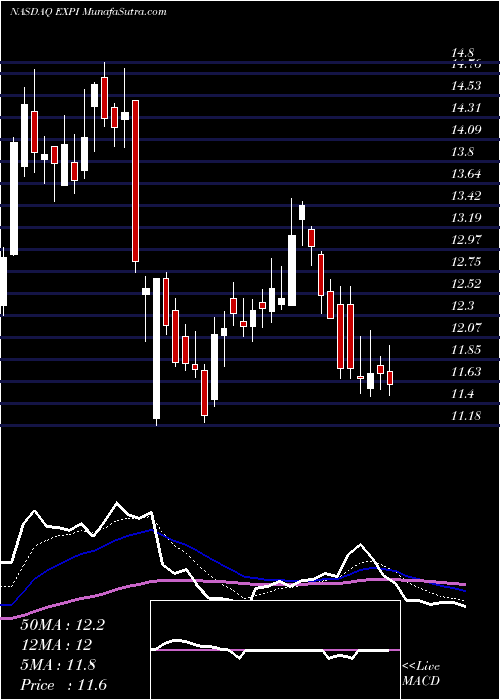Click the tall red candle falling from 14.4
Image resolution: width=500 pixels, height=700 pixels.
coord(135,181)
